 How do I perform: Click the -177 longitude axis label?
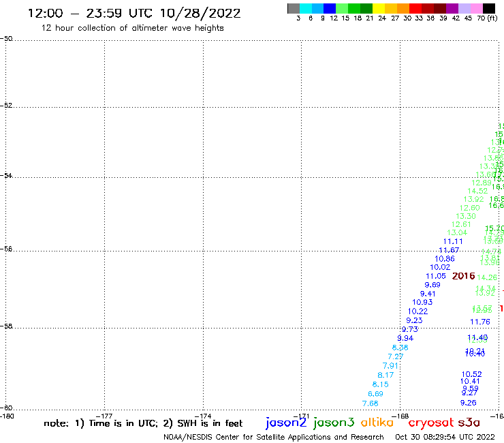coord(104,416)
